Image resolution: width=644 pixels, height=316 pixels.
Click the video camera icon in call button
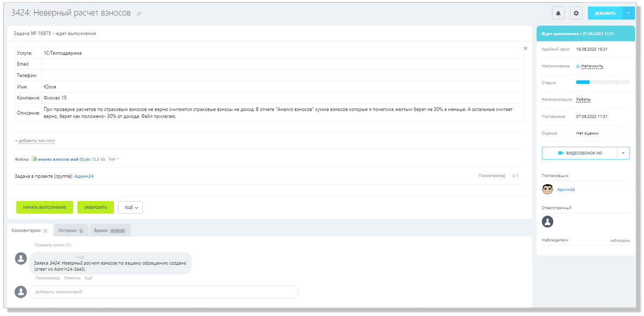click(x=561, y=153)
